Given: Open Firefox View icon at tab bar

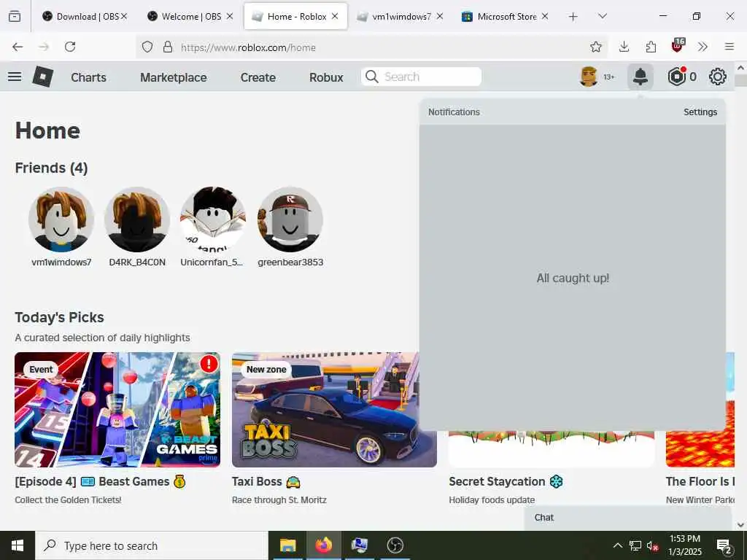Looking at the screenshot, I should coord(15,17).
